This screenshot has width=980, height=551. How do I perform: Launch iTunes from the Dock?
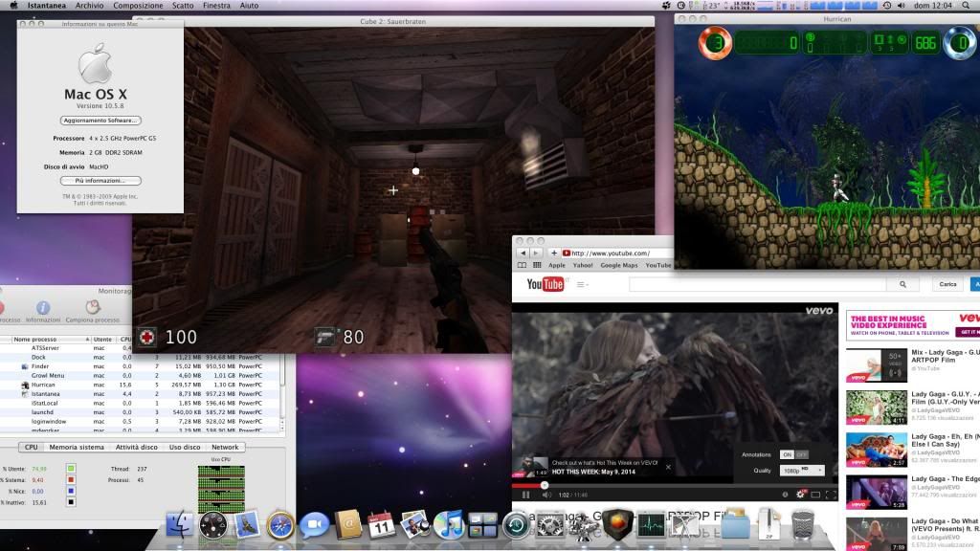pos(449,525)
